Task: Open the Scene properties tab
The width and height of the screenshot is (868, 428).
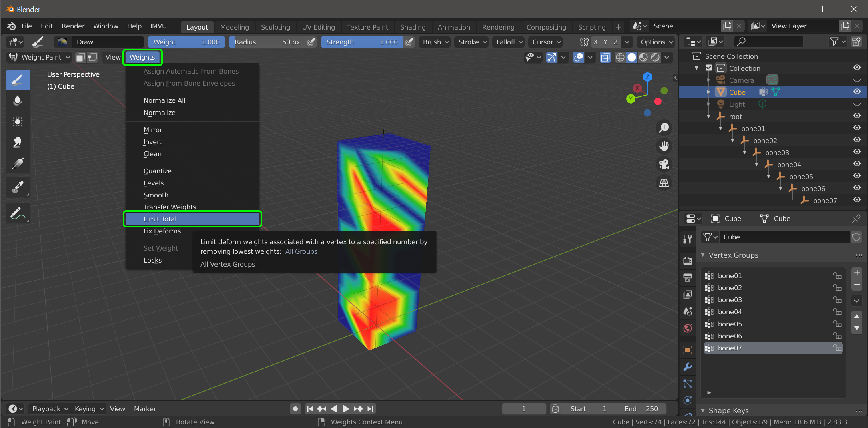Action: (x=688, y=311)
